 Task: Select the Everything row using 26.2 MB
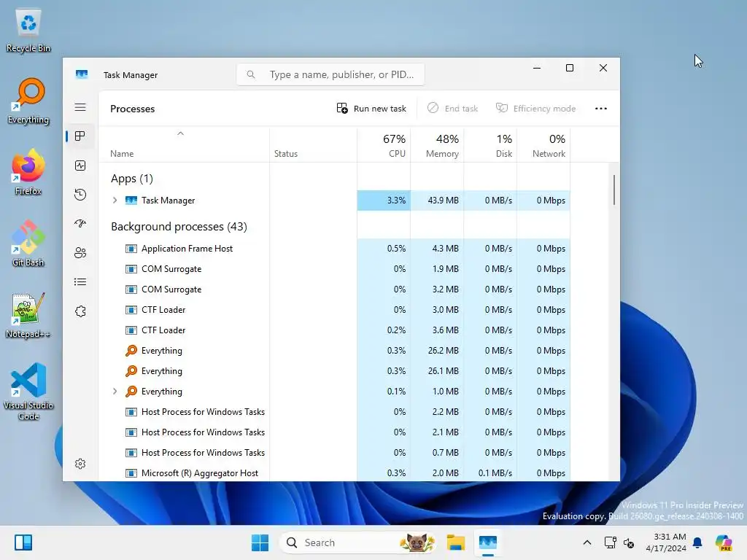[334, 351]
